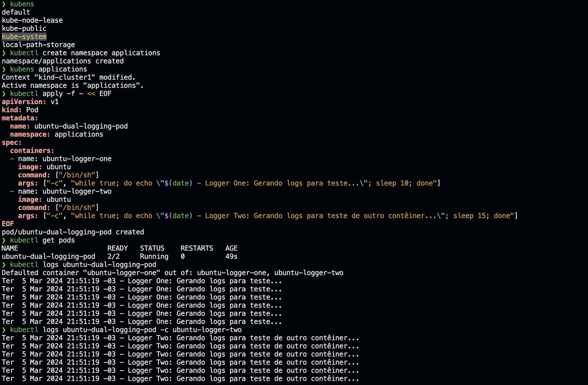Select the metadata key in YAML

19,118
